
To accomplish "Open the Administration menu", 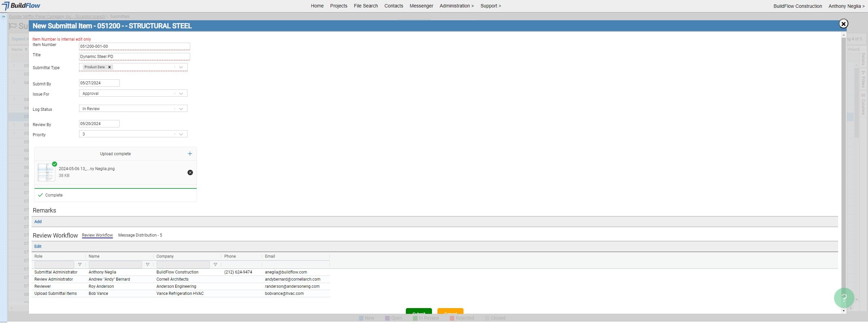I will pyautogui.click(x=456, y=6).
